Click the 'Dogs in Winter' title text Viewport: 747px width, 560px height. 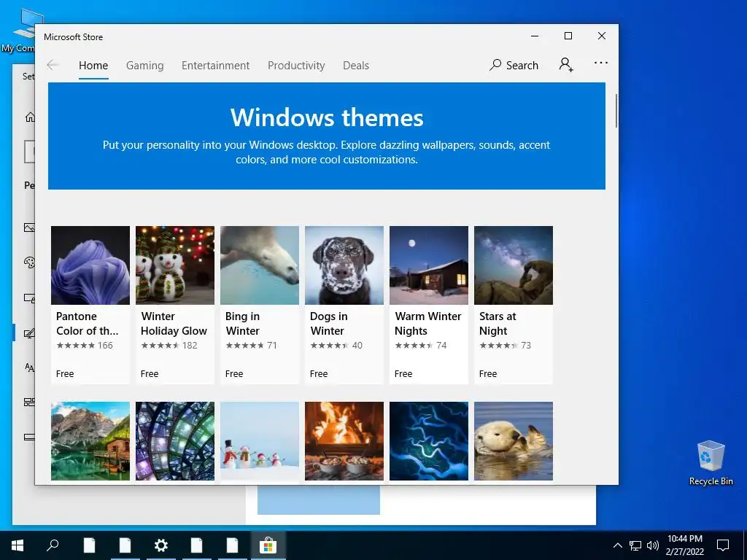click(x=329, y=323)
